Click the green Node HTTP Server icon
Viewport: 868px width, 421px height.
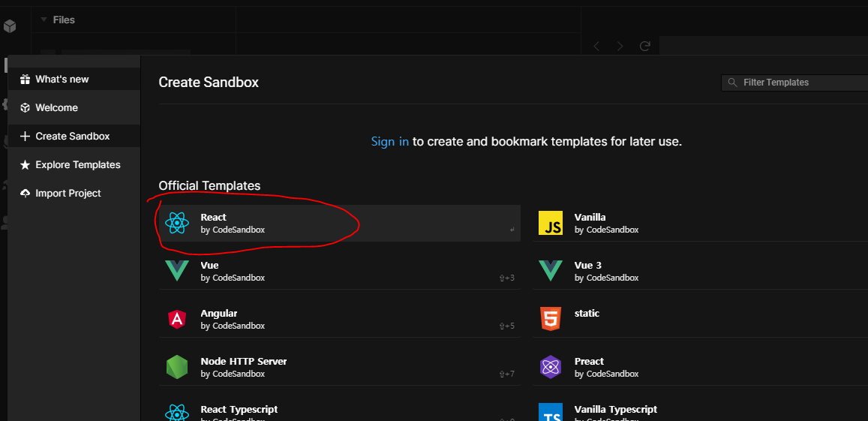[x=177, y=367]
